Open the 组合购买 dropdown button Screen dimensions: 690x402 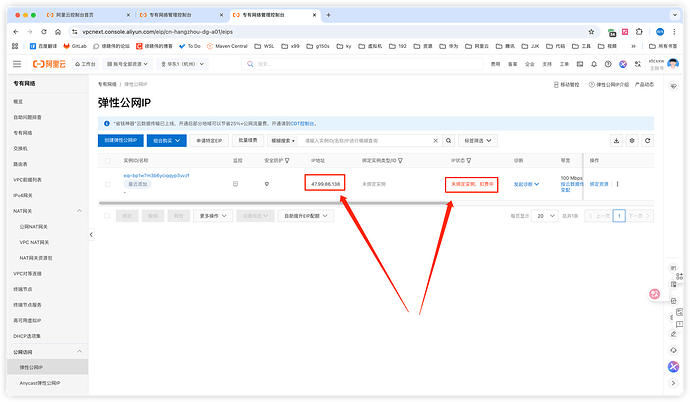pyautogui.click(x=168, y=141)
